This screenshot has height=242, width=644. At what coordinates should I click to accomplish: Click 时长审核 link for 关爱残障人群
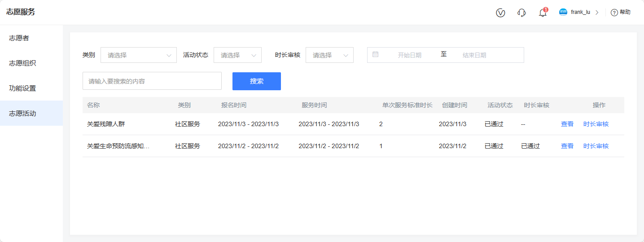(596, 124)
